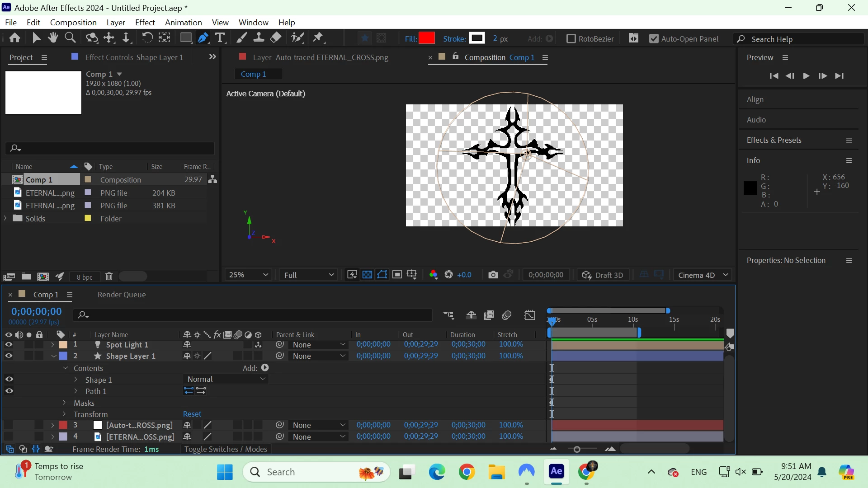Click Reset next to Transform
The image size is (868, 488).
(x=192, y=414)
